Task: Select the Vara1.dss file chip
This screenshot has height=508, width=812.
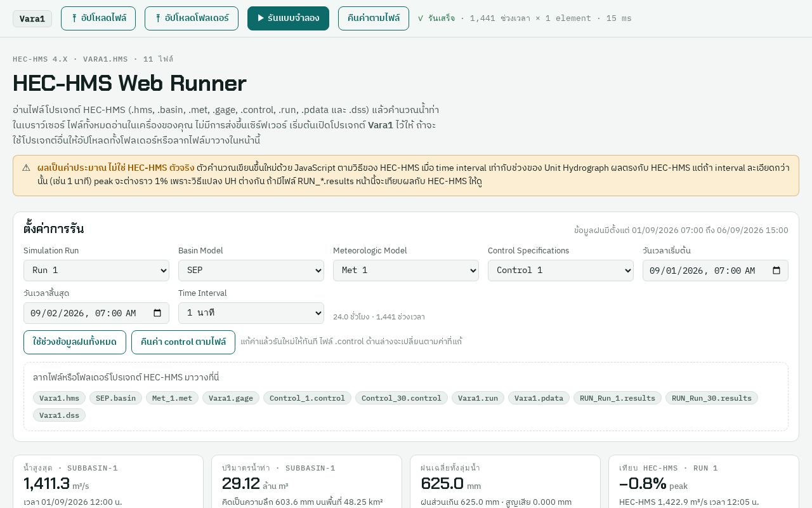Action: (59, 415)
